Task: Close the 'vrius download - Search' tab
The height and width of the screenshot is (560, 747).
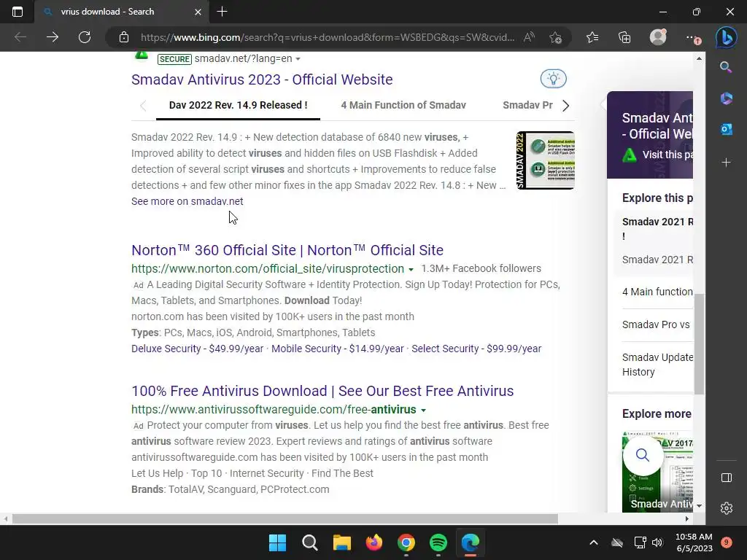Action: 198,12
